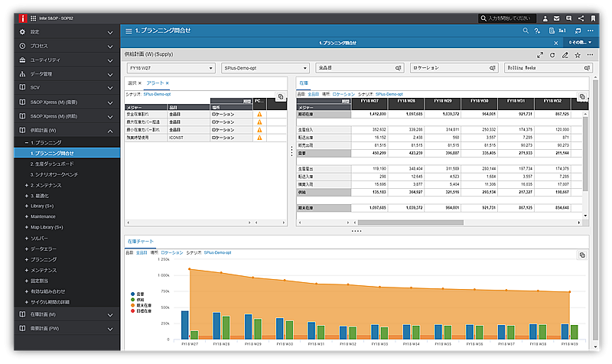The width and height of the screenshot is (612, 364).
Task: Click the magnifier search icon in blue header
Action: [x=526, y=31]
